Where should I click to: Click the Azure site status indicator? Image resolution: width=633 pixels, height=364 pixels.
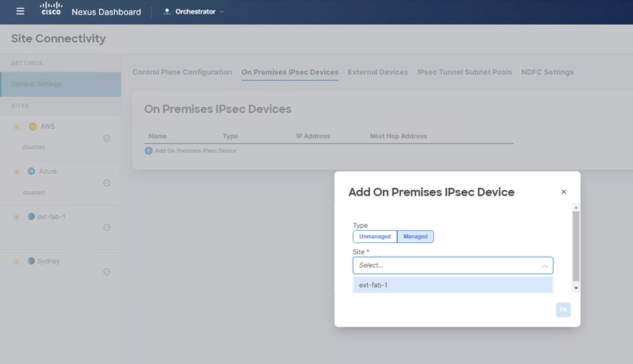(17, 172)
